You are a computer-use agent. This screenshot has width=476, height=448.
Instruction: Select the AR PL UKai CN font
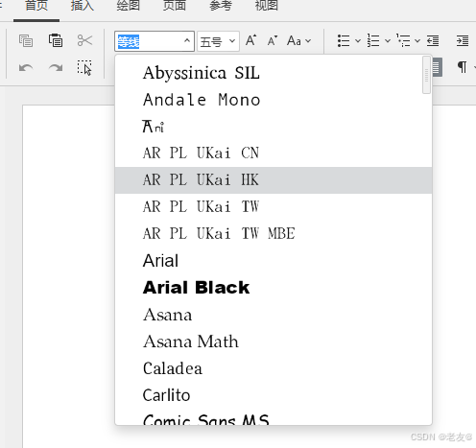click(274, 153)
